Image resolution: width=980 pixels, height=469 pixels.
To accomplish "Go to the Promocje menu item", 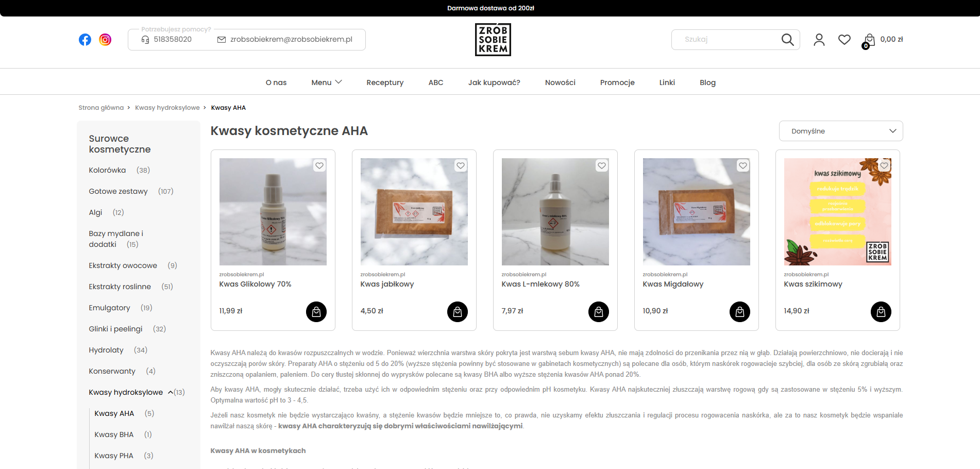I will pyautogui.click(x=617, y=82).
